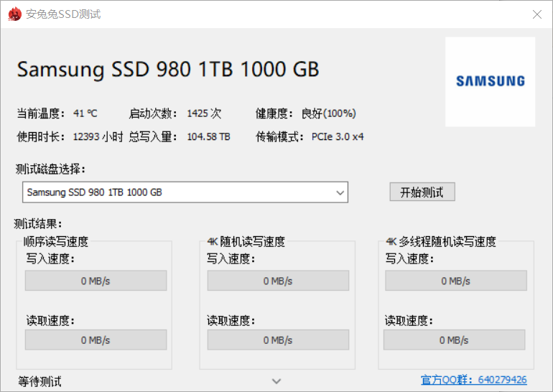Viewport: 553px width, 392px height.
Task: Open the 官方QQ群 640279426 link
Action: coord(473,380)
